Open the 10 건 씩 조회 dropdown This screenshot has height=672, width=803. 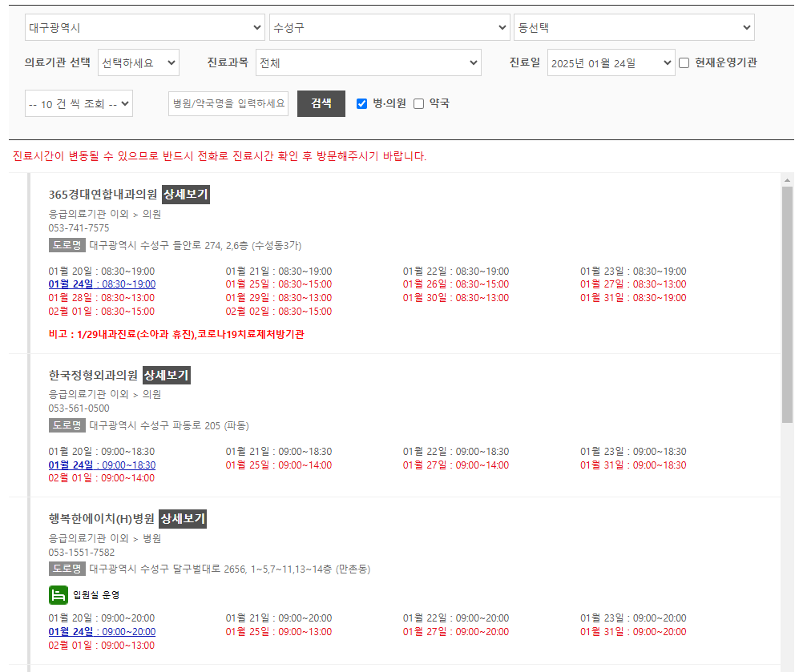pyautogui.click(x=79, y=103)
